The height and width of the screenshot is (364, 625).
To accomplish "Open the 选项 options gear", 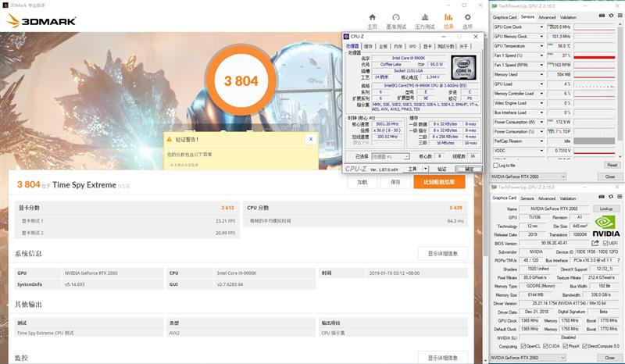I will 467,21.
